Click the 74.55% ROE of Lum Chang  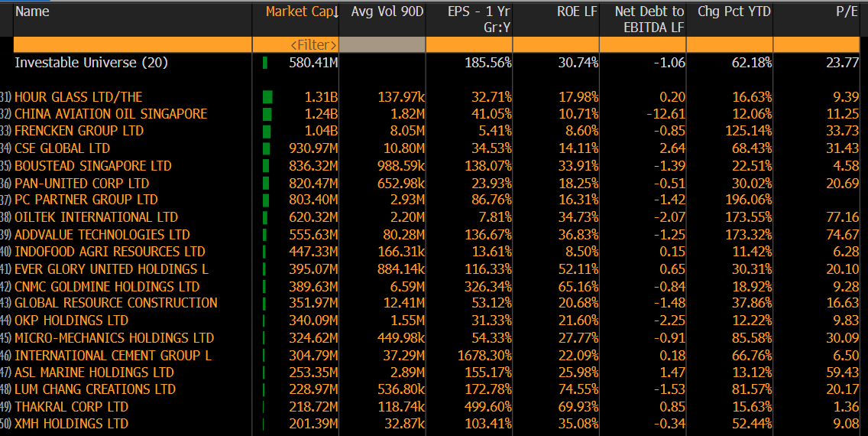[578, 389]
